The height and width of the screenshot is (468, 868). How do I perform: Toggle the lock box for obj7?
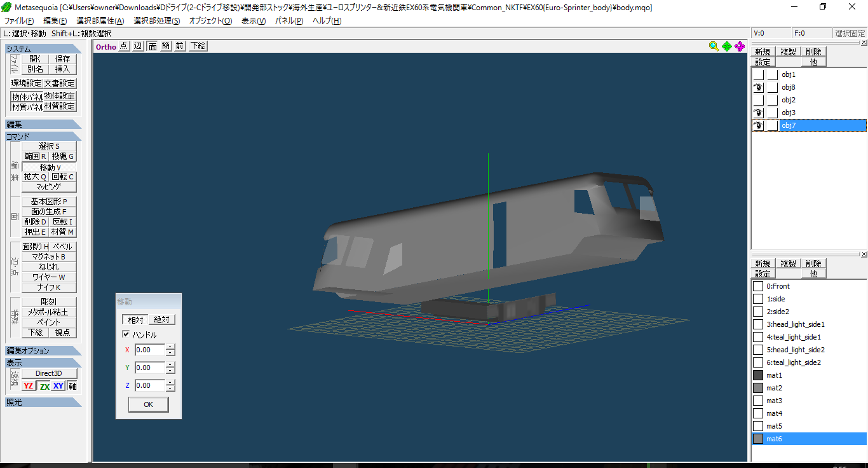[772, 125]
